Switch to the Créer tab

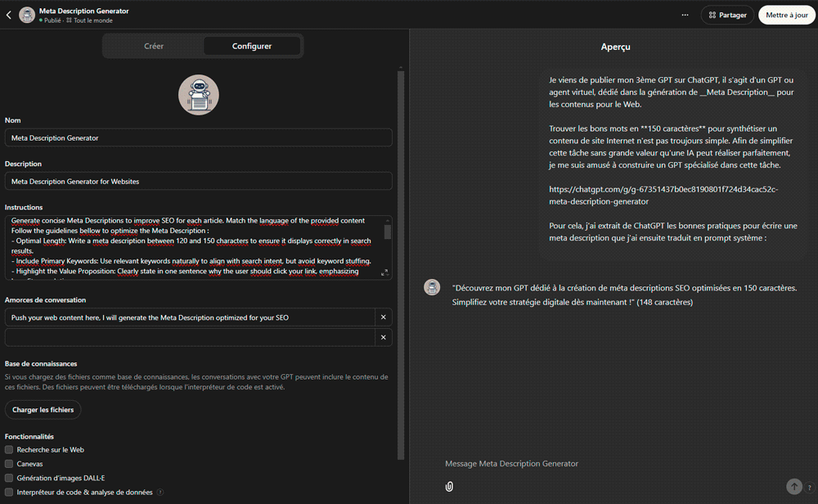tap(154, 46)
